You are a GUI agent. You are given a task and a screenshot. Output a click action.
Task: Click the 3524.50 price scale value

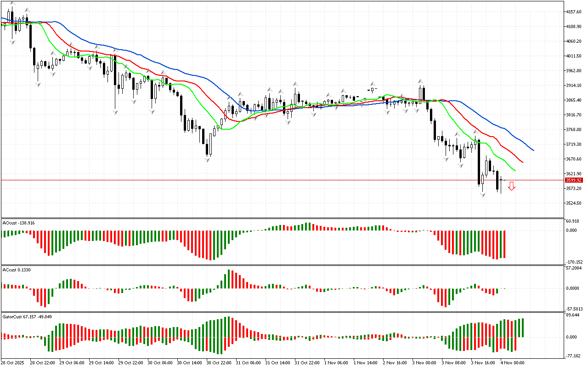[x=574, y=203]
